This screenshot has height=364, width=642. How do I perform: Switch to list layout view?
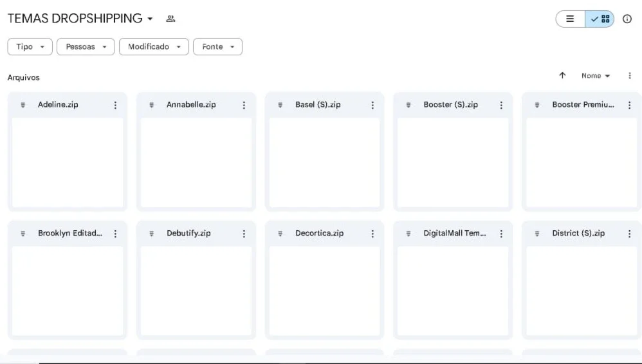[x=570, y=19]
